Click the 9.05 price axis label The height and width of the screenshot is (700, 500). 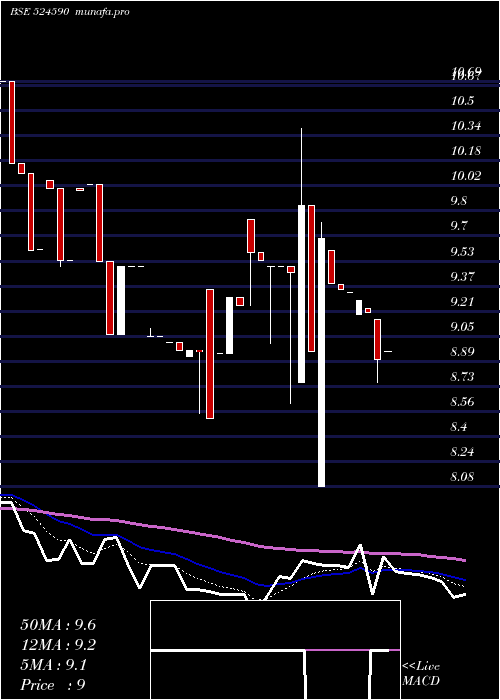[x=462, y=327]
